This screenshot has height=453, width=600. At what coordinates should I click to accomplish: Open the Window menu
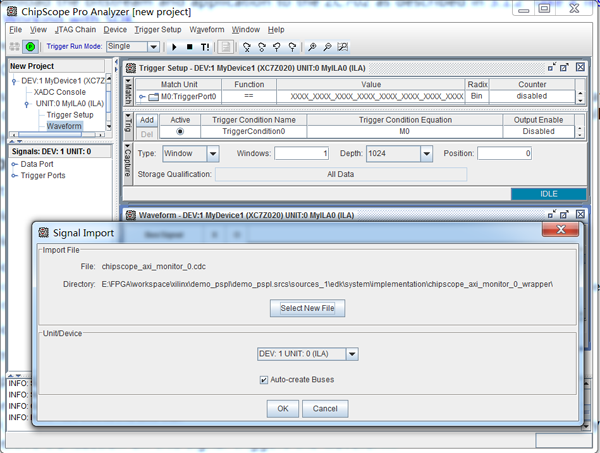[x=246, y=30]
